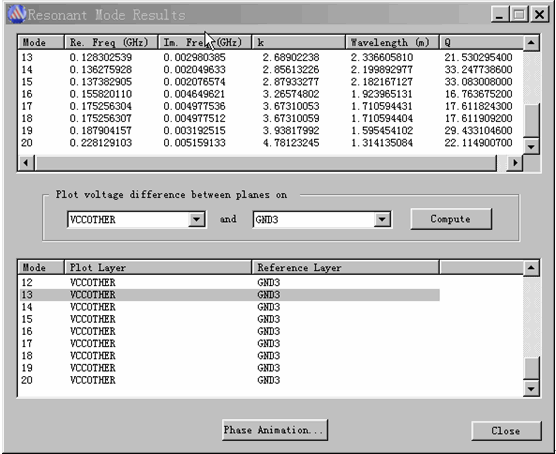Click down arrow of lower list scrollbar

point(531,388)
